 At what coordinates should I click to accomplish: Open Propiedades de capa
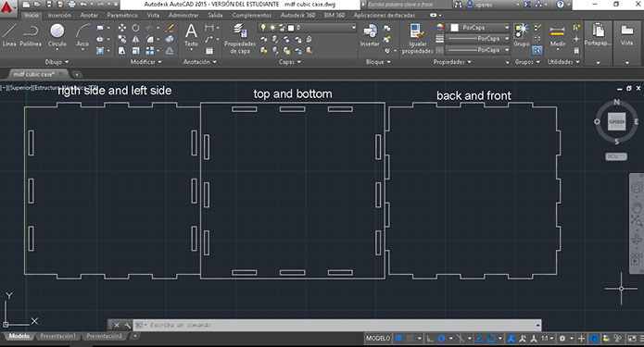(x=240, y=39)
